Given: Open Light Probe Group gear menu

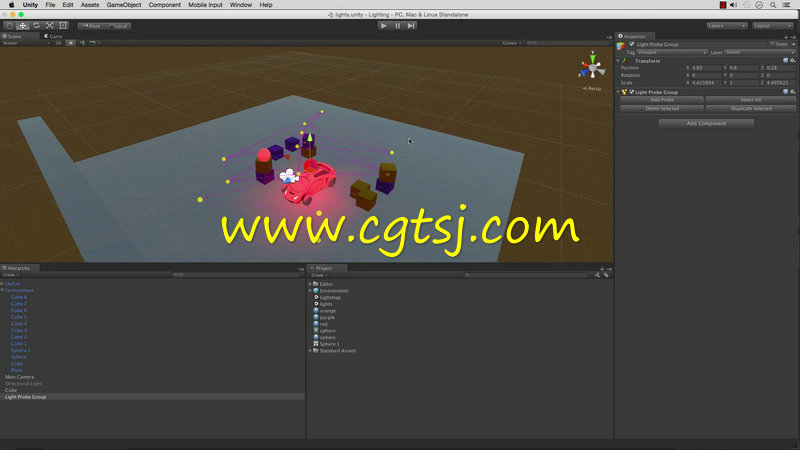Looking at the screenshot, I should point(793,92).
